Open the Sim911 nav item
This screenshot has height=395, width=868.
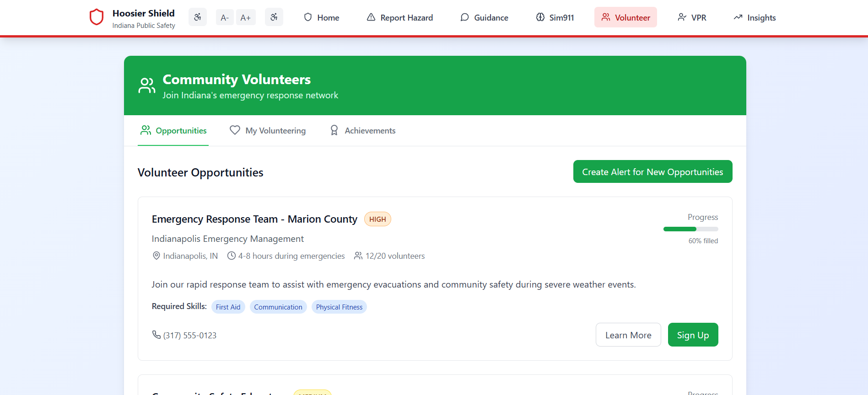555,17
